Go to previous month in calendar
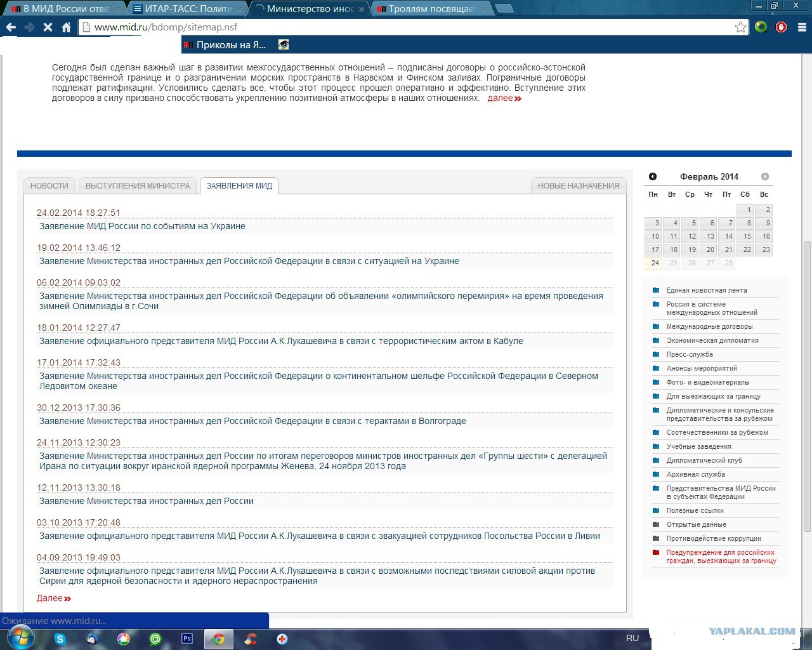 [653, 176]
